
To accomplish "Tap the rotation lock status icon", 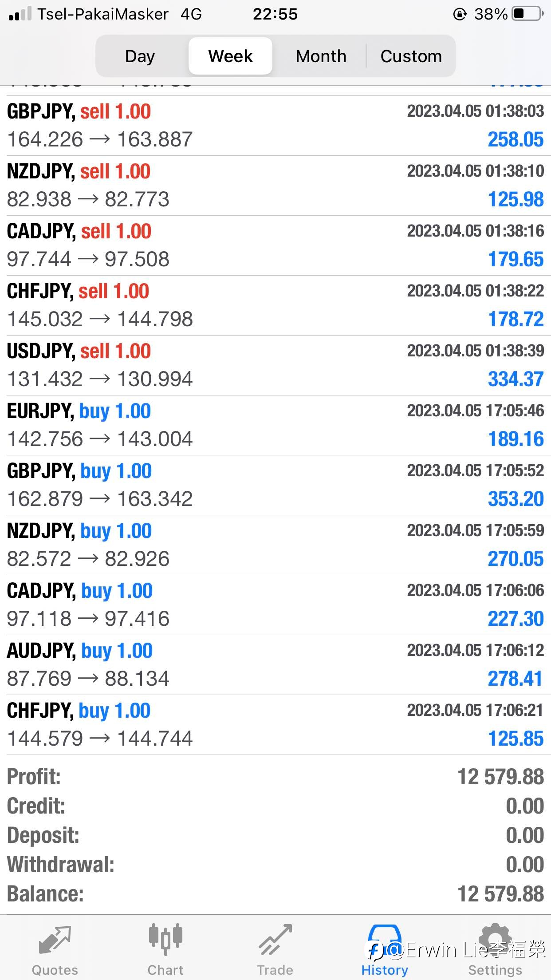I will 460,14.
